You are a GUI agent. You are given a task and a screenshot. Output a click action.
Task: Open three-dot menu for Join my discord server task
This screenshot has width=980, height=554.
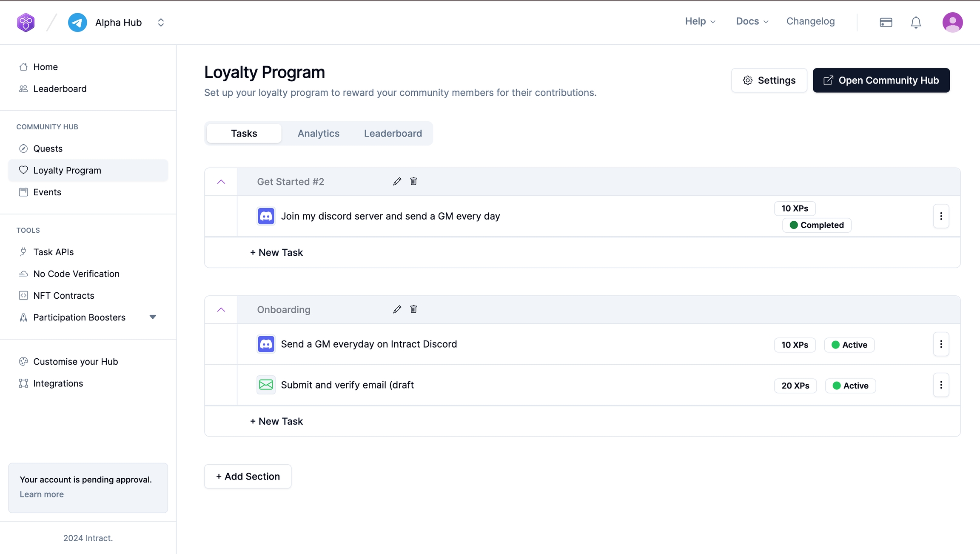coord(941,216)
